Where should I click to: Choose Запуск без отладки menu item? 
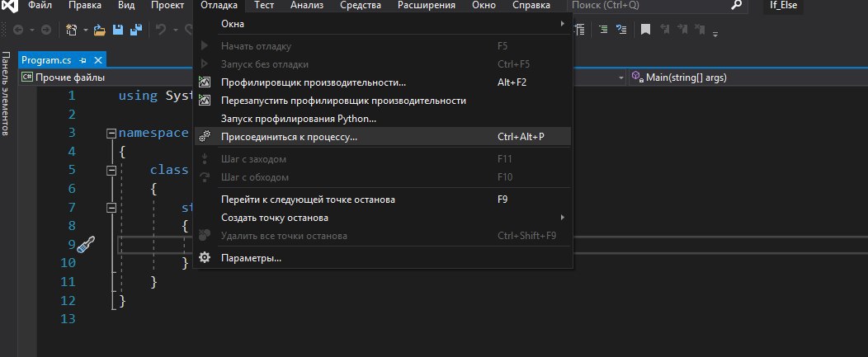coord(383,64)
